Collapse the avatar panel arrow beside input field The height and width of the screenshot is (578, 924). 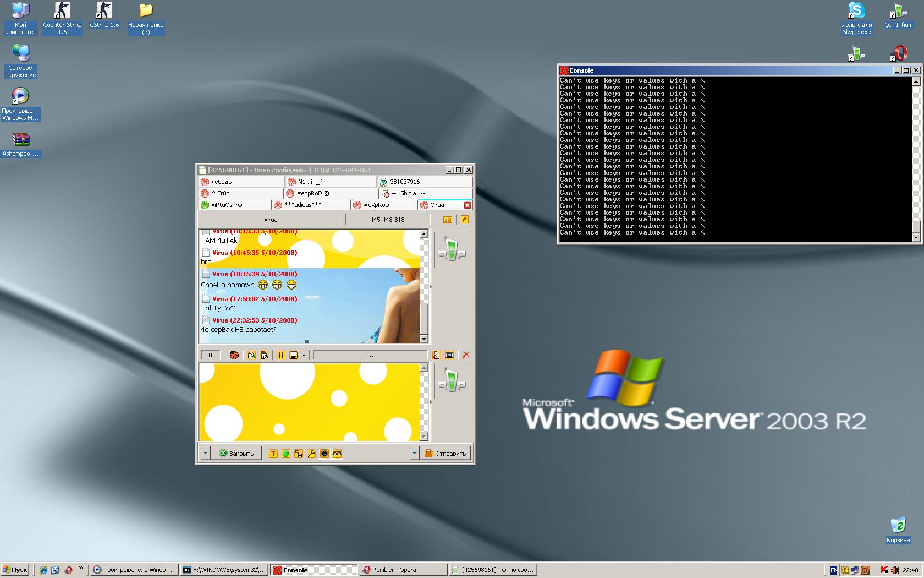coord(431,402)
